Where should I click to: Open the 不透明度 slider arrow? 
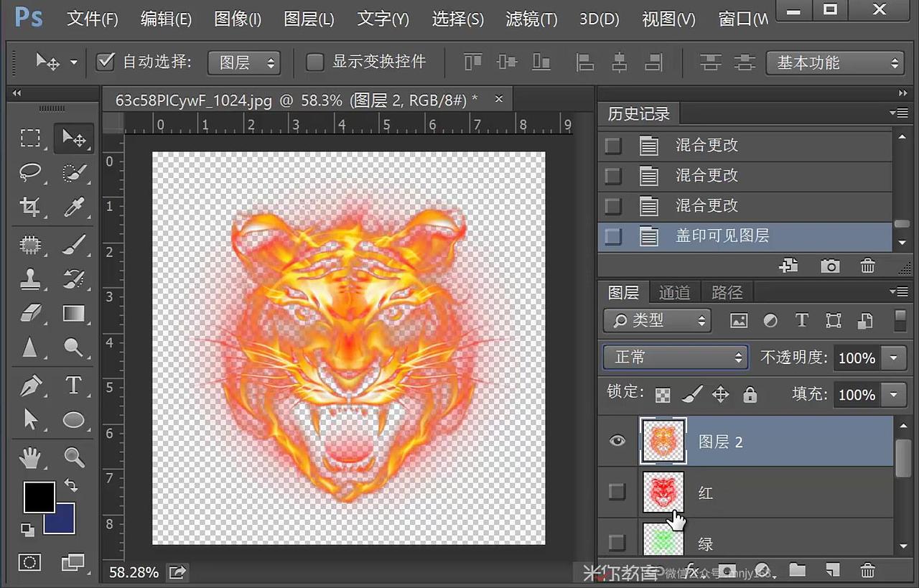894,358
